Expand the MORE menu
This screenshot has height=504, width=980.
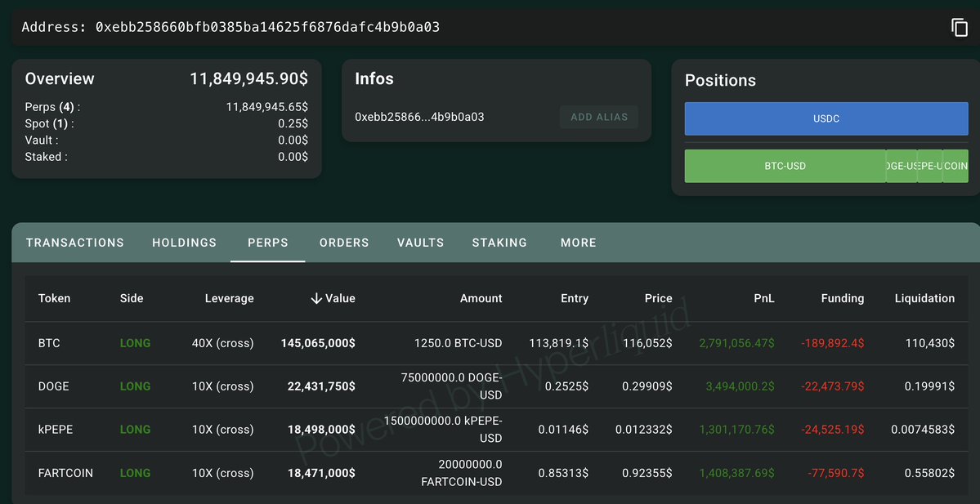click(578, 243)
